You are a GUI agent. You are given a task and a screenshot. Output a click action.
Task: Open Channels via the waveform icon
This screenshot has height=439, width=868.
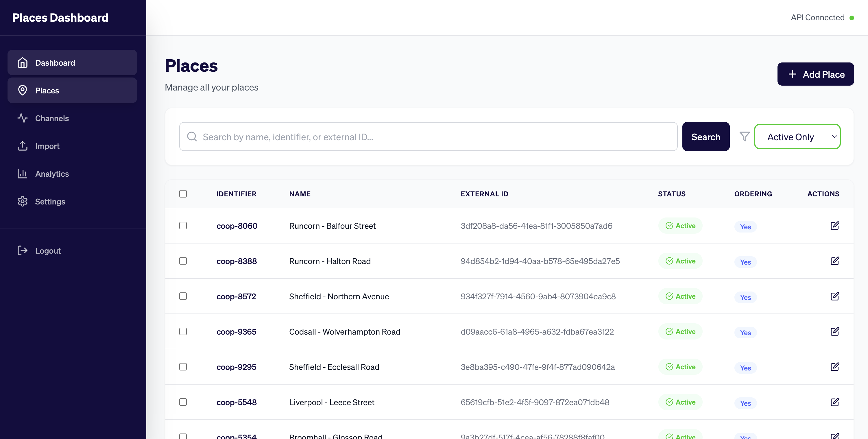(x=22, y=118)
